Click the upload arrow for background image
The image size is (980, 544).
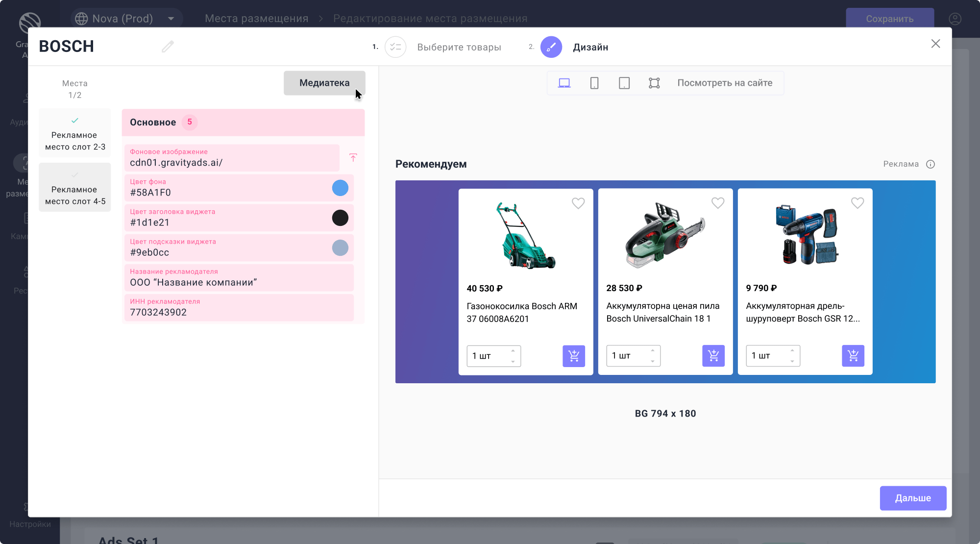[x=353, y=158]
